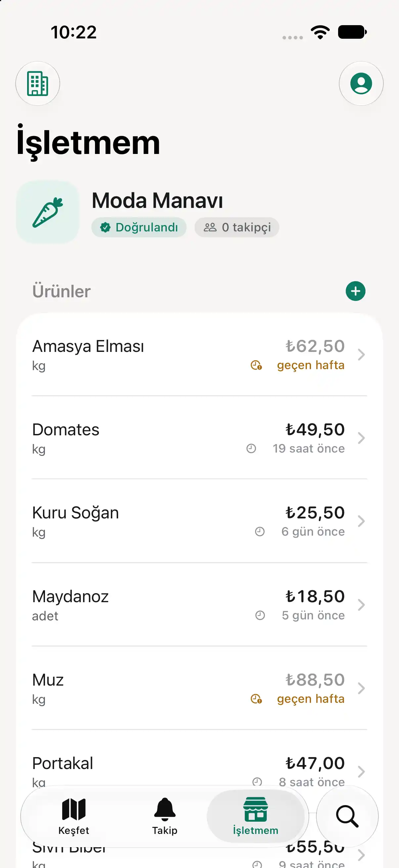Tap the Doğrulandı verified badge

click(x=139, y=227)
